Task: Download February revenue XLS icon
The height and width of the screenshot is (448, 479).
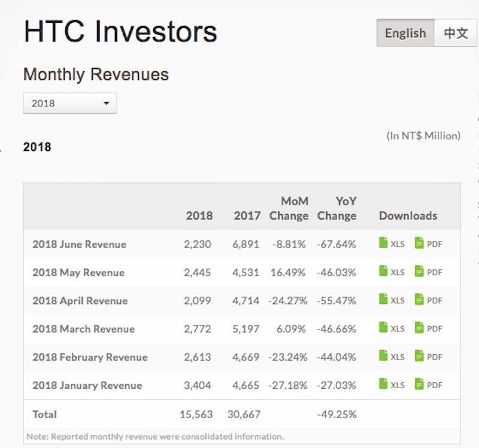Action: coord(383,355)
